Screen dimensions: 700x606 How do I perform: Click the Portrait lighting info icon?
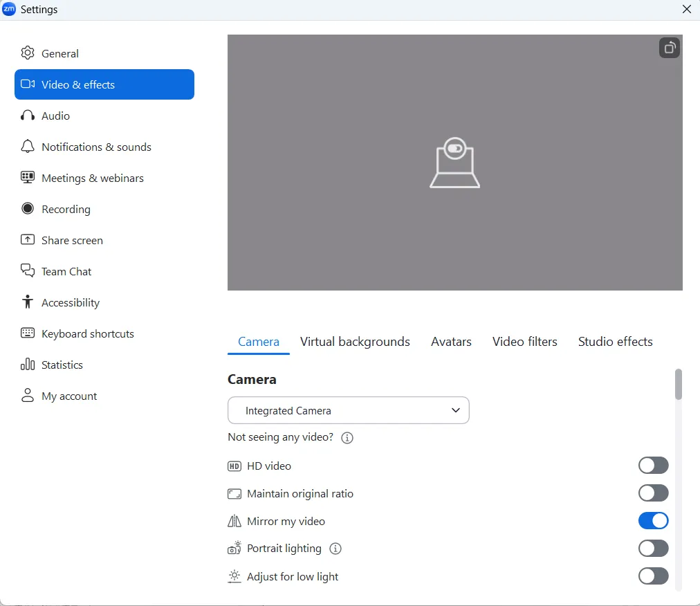point(335,549)
